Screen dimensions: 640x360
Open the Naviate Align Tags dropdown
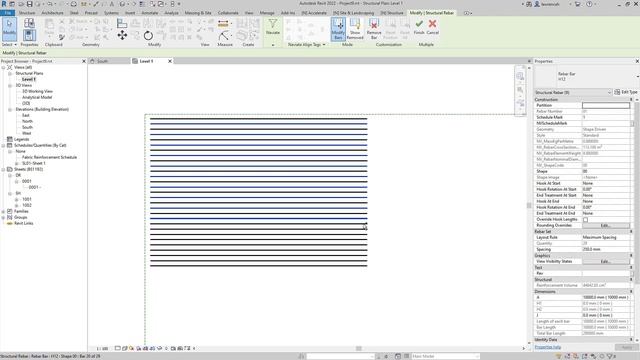click(307, 44)
